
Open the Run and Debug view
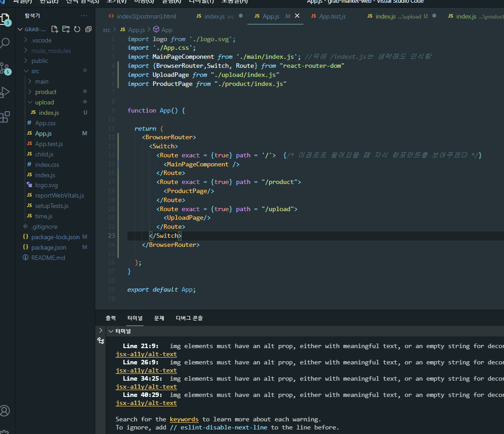pyautogui.click(x=5, y=93)
